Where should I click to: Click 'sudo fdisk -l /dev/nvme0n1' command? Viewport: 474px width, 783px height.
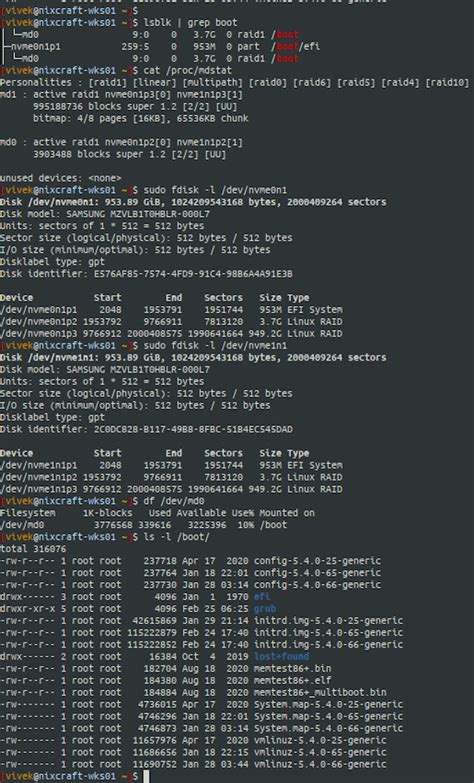(x=215, y=190)
